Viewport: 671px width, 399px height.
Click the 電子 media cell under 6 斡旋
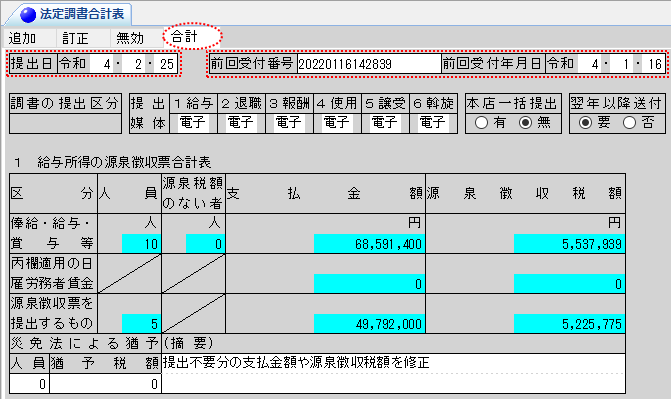pyautogui.click(x=433, y=123)
